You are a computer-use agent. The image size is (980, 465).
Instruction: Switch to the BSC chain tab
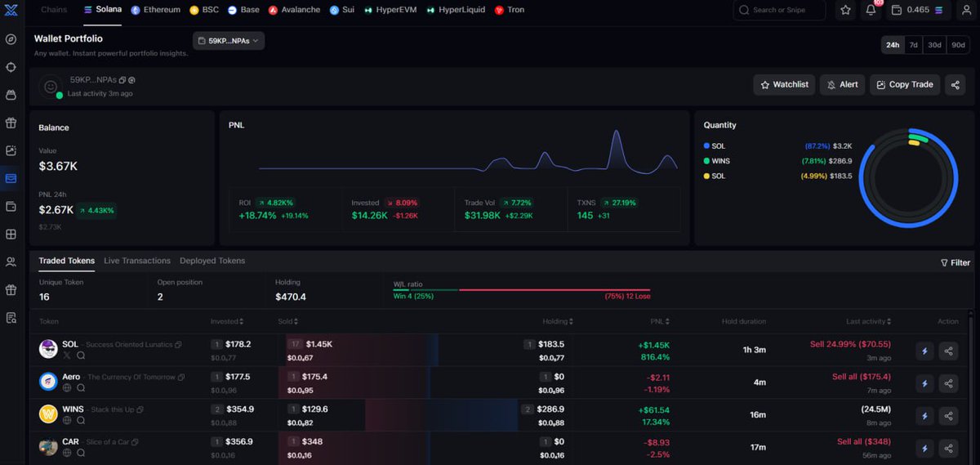204,10
